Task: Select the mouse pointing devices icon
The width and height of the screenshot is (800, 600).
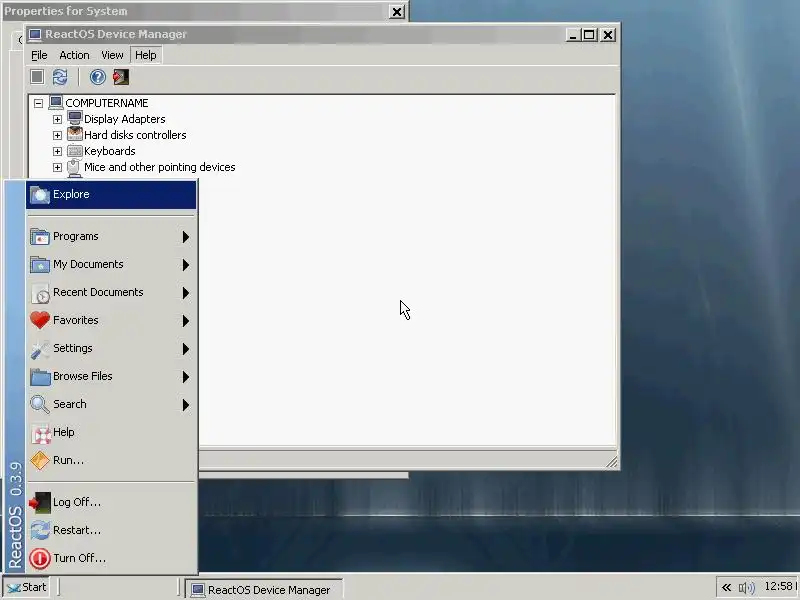Action: 75,167
